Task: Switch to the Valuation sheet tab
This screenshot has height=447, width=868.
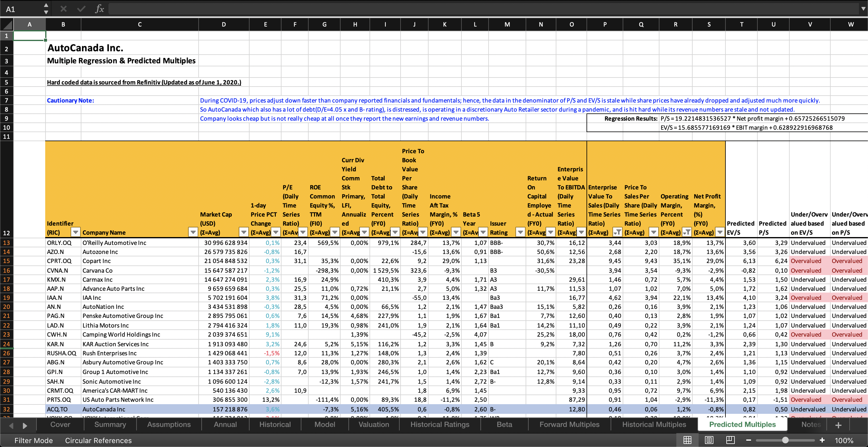Action: click(x=374, y=424)
